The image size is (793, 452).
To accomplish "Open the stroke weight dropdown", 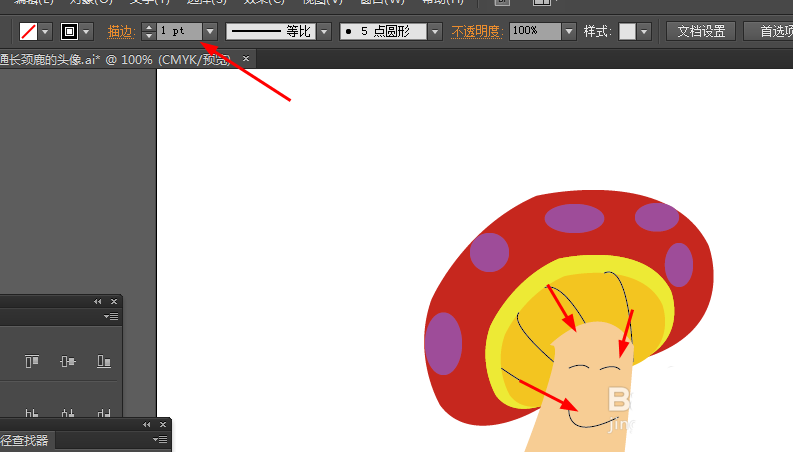I will tap(210, 31).
